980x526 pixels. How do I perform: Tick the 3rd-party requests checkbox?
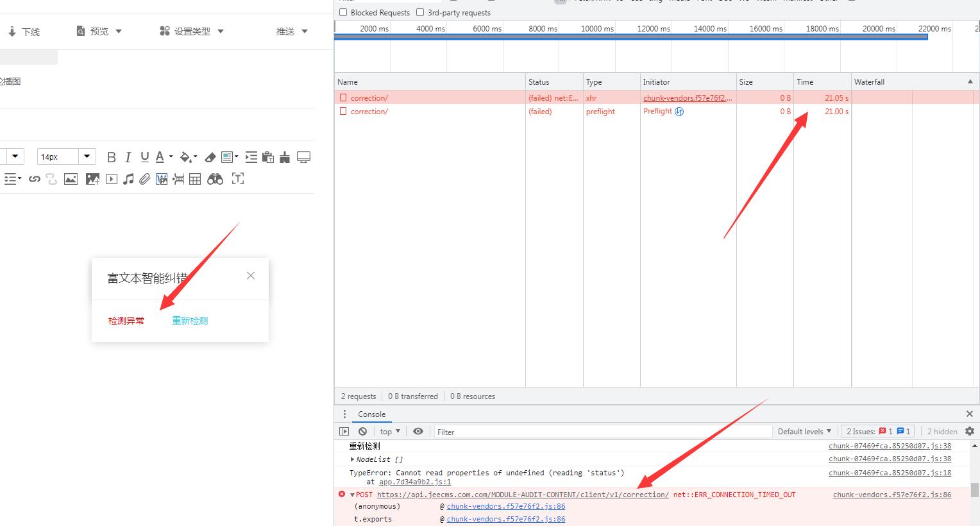click(x=420, y=12)
